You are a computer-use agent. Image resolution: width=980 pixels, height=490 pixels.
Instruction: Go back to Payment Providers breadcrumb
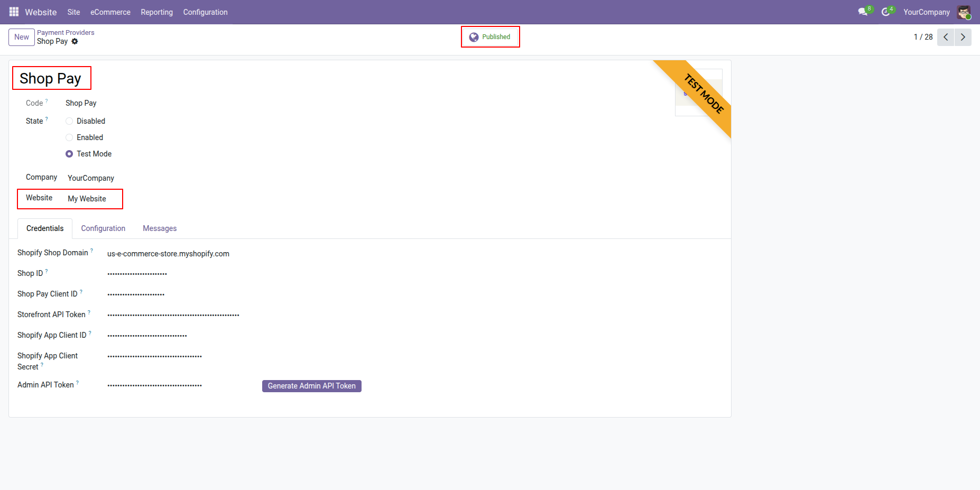pyautogui.click(x=66, y=32)
